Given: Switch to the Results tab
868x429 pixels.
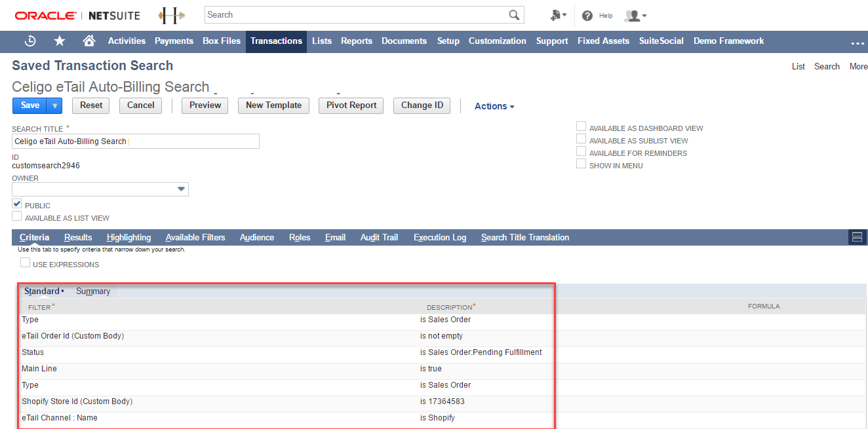Looking at the screenshot, I should point(78,237).
